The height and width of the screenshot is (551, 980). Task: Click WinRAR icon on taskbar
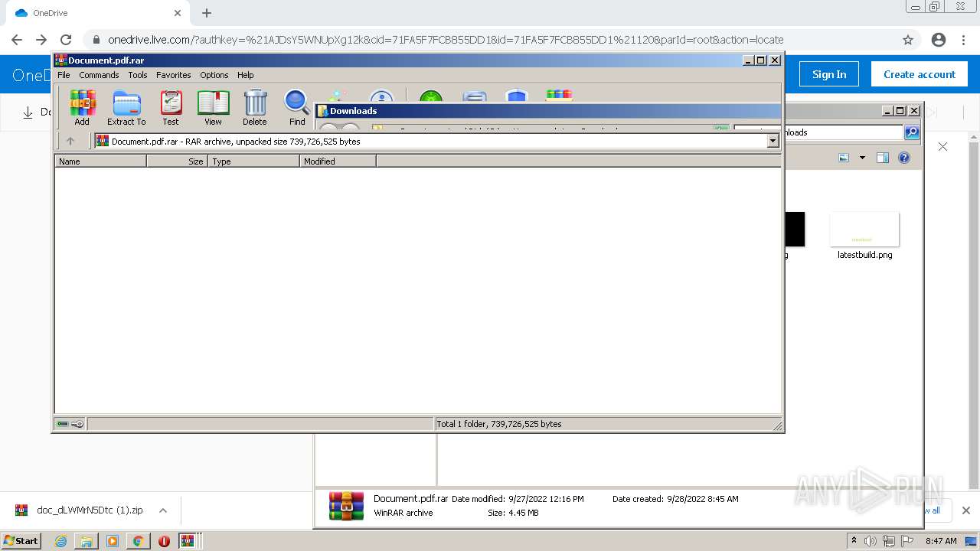188,541
